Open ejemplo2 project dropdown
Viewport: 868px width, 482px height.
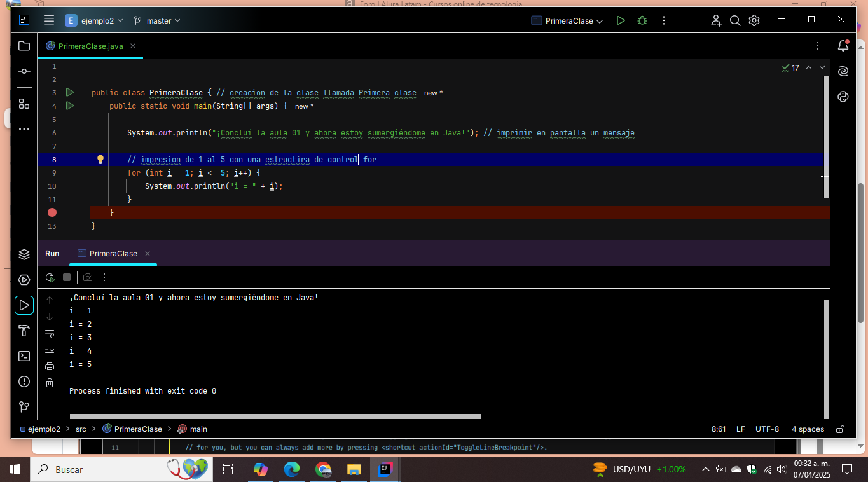(95, 20)
